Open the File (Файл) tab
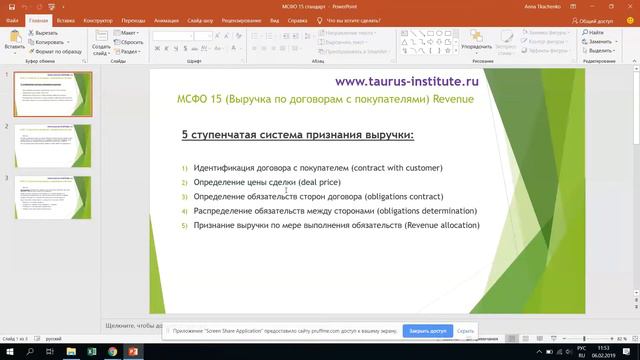The image size is (640, 360). (12, 20)
